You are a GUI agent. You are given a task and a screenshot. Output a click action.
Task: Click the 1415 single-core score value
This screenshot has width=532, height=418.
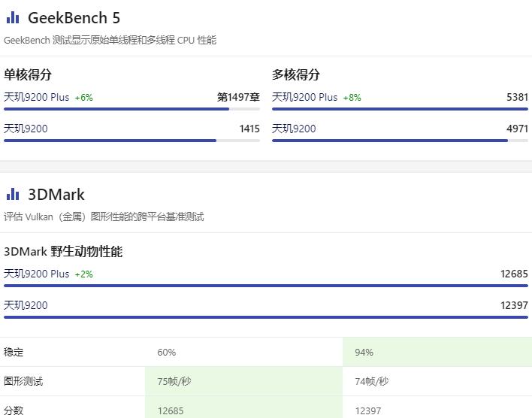pos(249,129)
